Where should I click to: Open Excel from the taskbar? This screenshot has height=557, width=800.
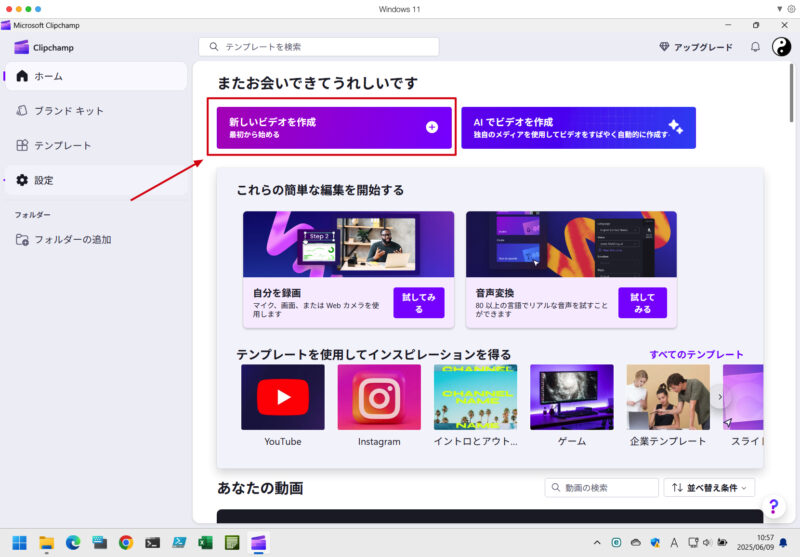click(x=206, y=543)
